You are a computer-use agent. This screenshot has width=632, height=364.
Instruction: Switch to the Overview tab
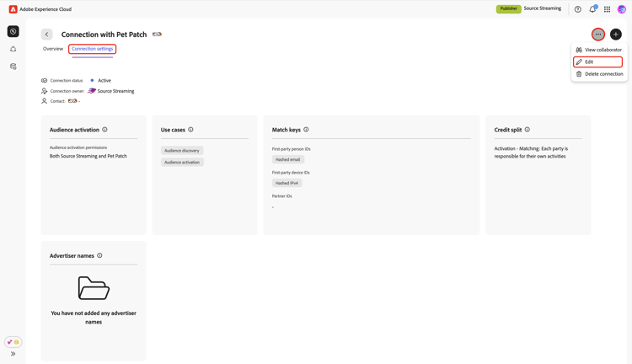(x=53, y=49)
